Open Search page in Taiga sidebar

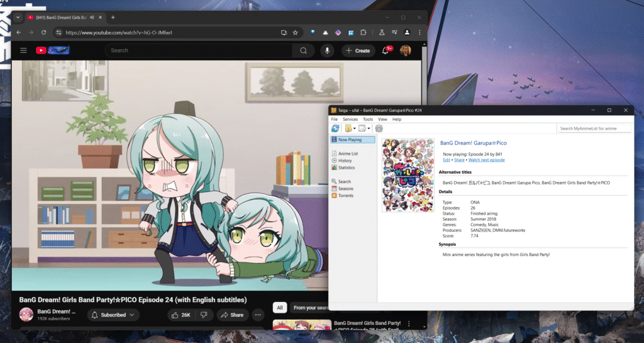click(344, 181)
